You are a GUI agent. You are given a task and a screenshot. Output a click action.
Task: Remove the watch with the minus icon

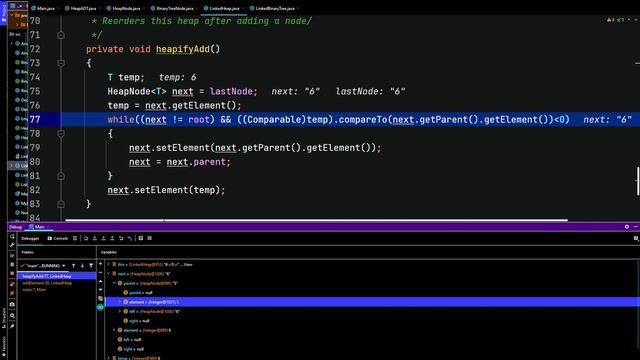pyautogui.click(x=100, y=273)
